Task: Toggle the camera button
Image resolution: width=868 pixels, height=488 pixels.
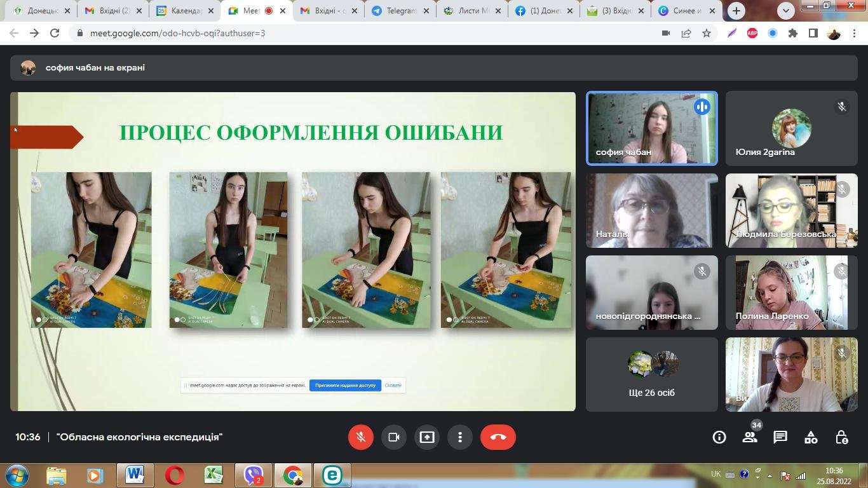Action: click(394, 437)
